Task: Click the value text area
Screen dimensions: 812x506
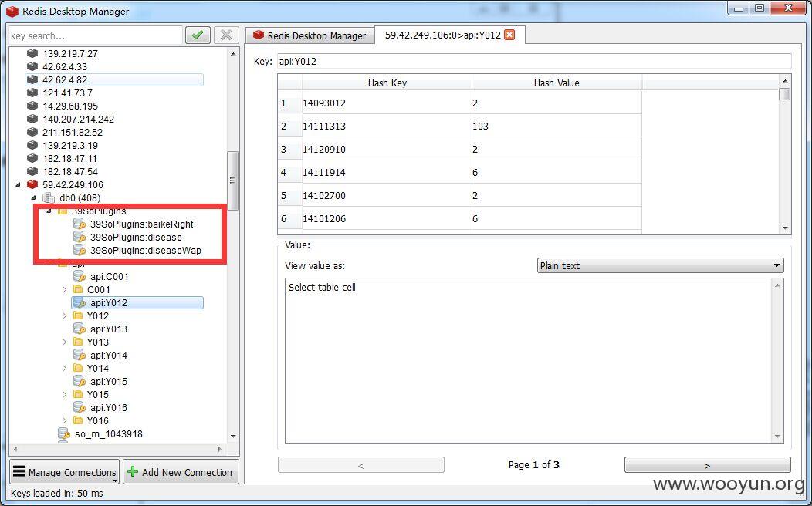Action: (x=529, y=361)
